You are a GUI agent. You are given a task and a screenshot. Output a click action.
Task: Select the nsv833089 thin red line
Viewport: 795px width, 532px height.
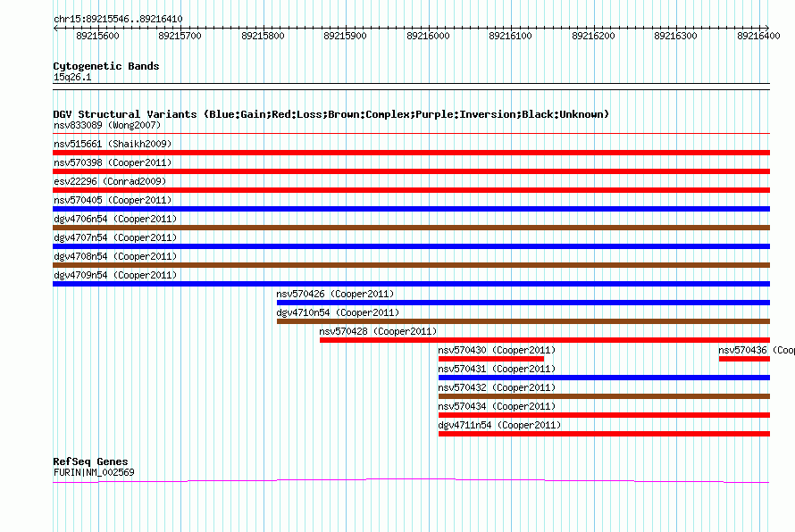click(x=411, y=134)
